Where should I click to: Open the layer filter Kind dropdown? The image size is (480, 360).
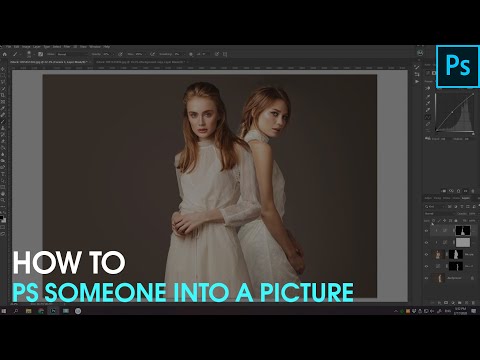[436, 206]
